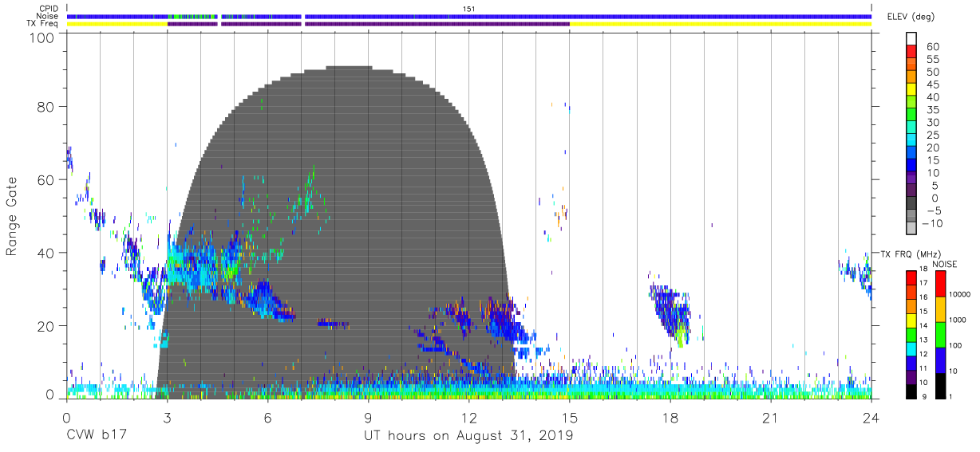Click the green segment of NOISE colorbar

pos(940,334)
